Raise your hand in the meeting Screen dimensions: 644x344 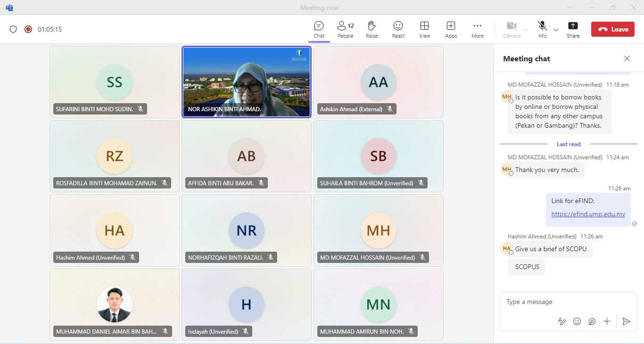tap(372, 29)
